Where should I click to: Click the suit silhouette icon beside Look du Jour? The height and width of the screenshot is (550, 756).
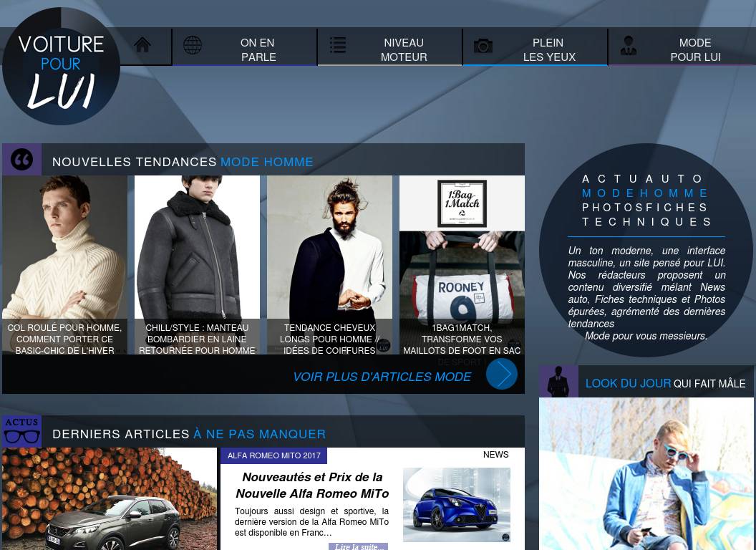pos(558,382)
